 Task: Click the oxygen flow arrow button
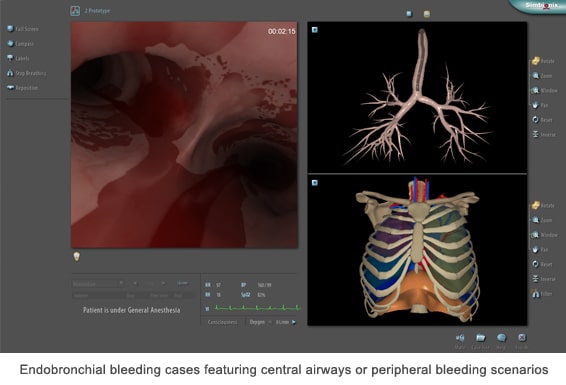294,322
